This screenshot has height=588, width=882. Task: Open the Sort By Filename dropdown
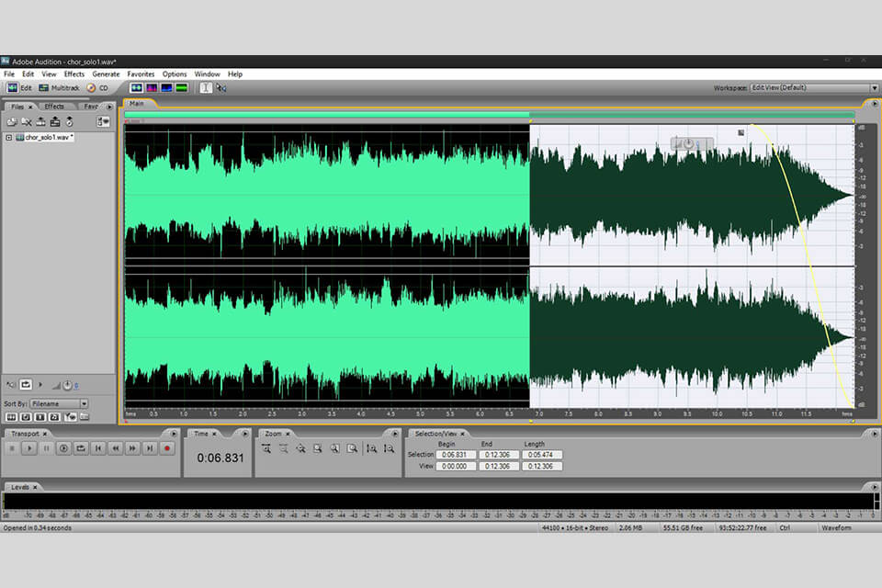click(59, 403)
